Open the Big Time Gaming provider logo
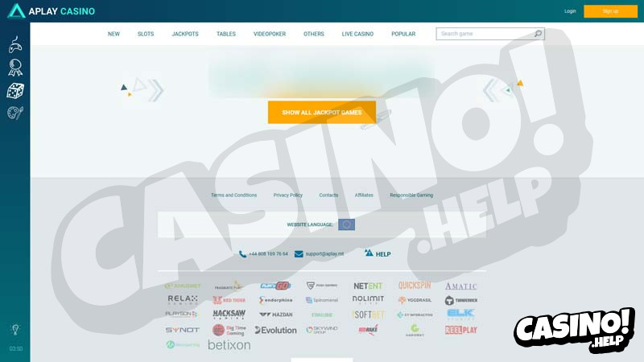Screen dimensions: 644x362 [229, 330]
